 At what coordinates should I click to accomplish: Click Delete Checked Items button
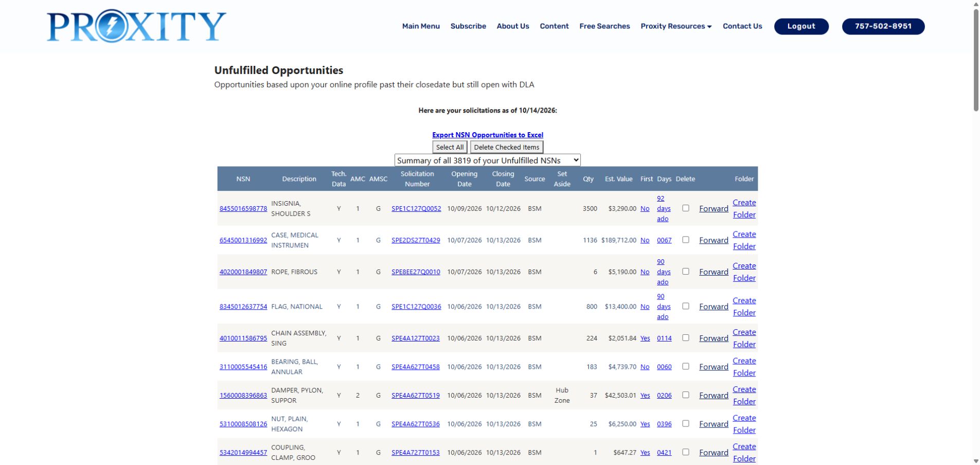click(x=507, y=147)
